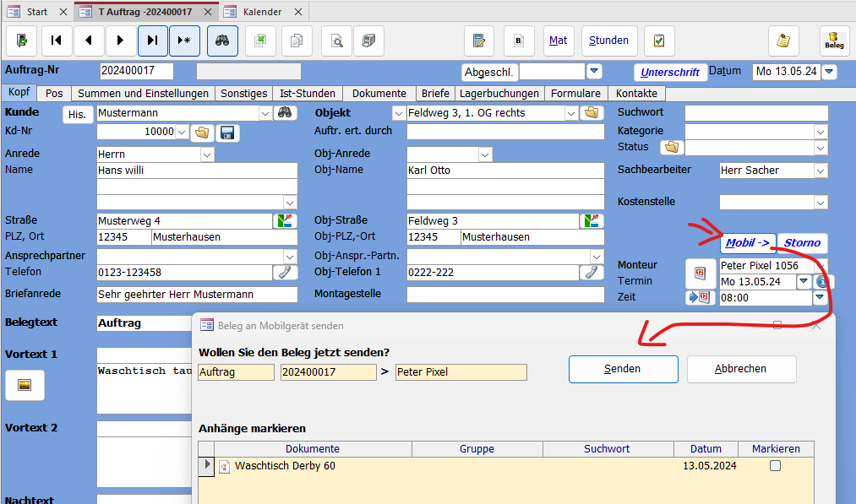856x504 pixels.
Task: Click binoculars next to Kunde field
Action: pyautogui.click(x=285, y=113)
